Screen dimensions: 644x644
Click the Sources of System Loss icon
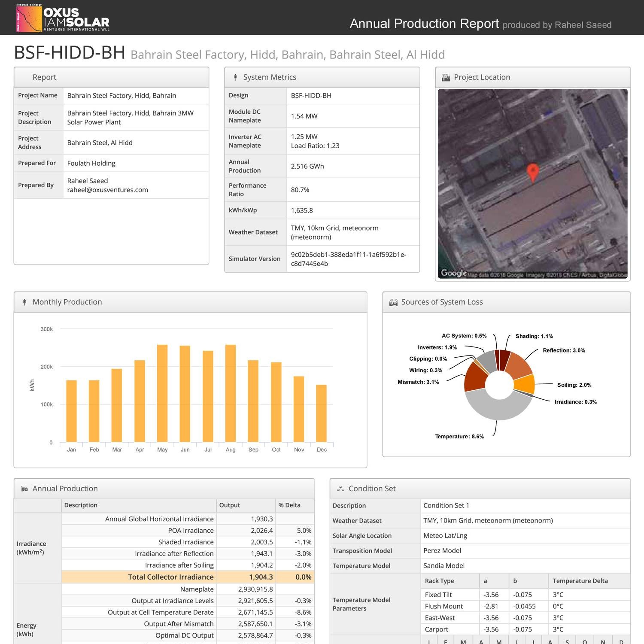[x=393, y=302]
